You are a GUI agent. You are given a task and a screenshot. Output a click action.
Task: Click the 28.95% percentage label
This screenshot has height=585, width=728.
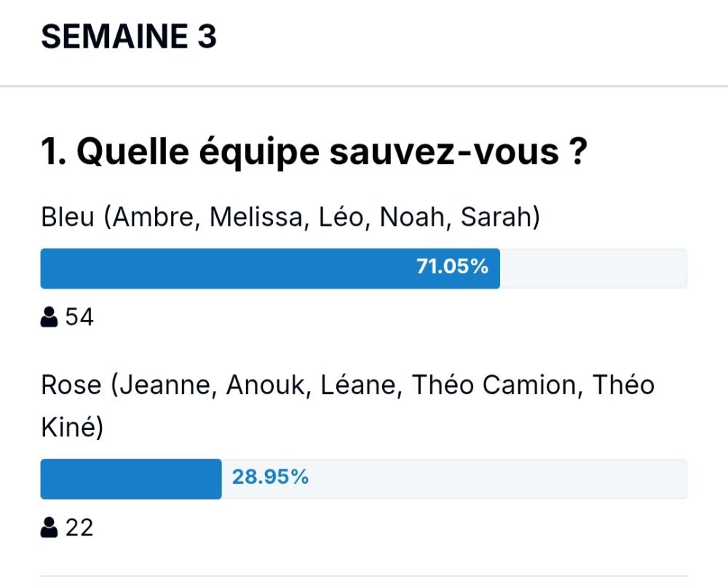270,477
